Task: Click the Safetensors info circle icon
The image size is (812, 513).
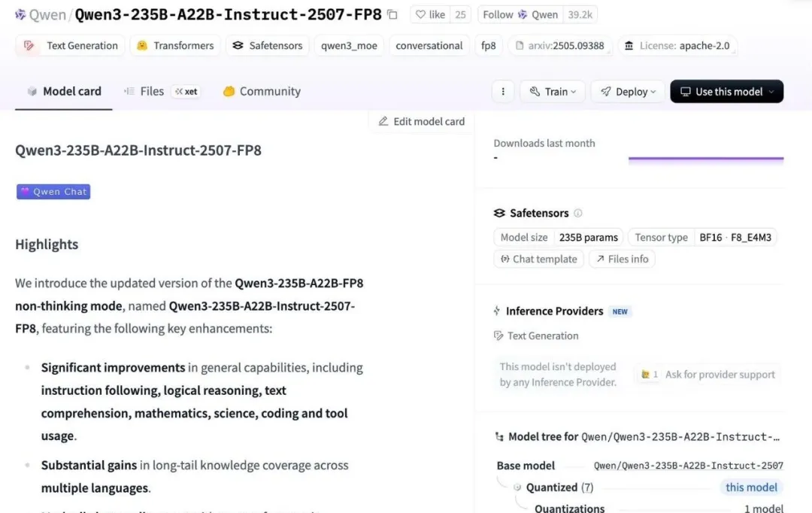Action: tap(578, 213)
